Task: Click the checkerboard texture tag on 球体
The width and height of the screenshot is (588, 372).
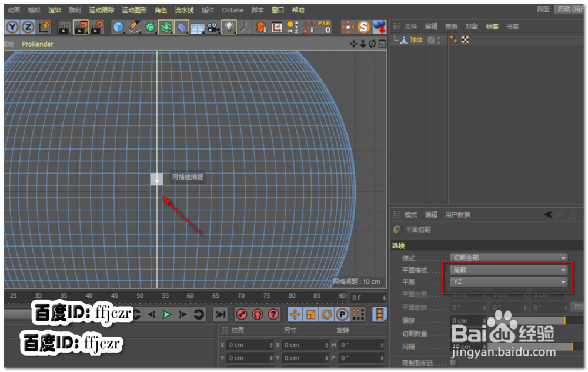Action: 465,40
